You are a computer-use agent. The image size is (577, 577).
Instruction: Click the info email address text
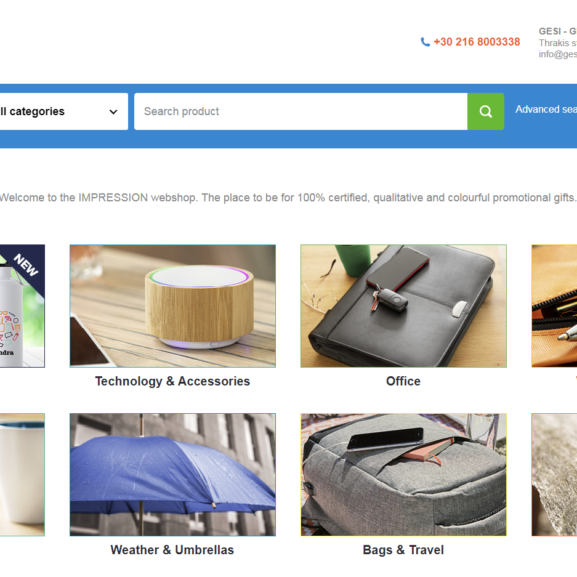pos(557,54)
